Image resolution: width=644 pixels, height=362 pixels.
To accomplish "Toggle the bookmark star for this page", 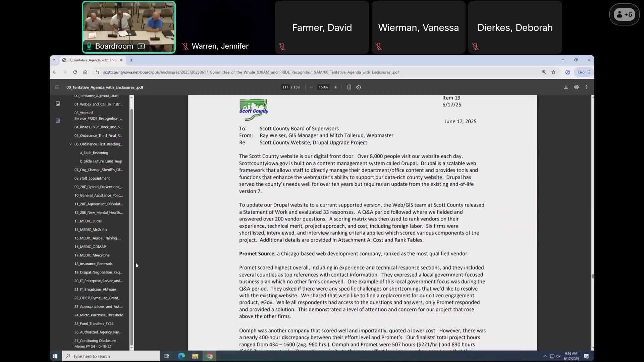I will (554, 72).
